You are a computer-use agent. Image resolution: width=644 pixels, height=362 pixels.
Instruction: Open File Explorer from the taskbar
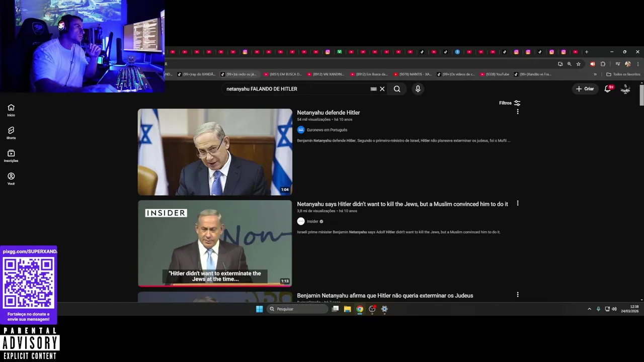[347, 309]
